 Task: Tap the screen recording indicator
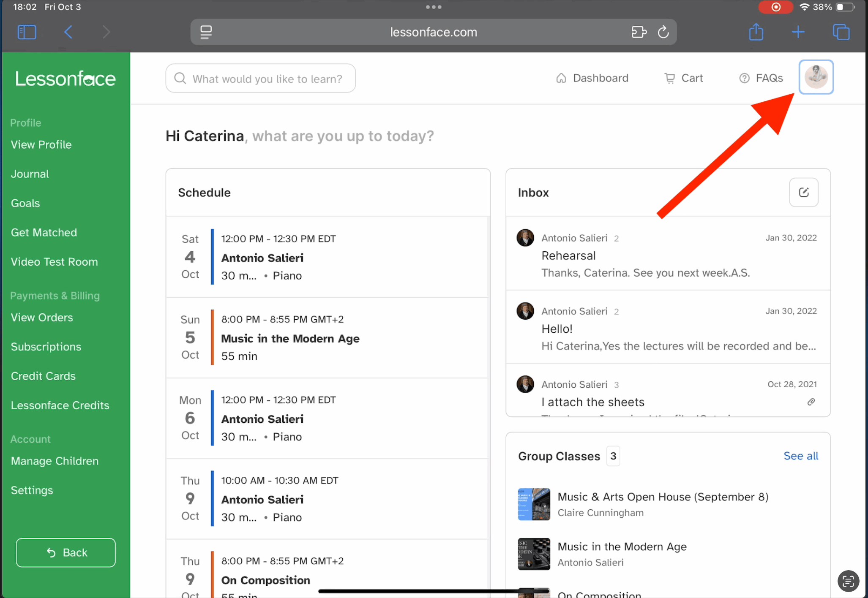click(x=775, y=7)
